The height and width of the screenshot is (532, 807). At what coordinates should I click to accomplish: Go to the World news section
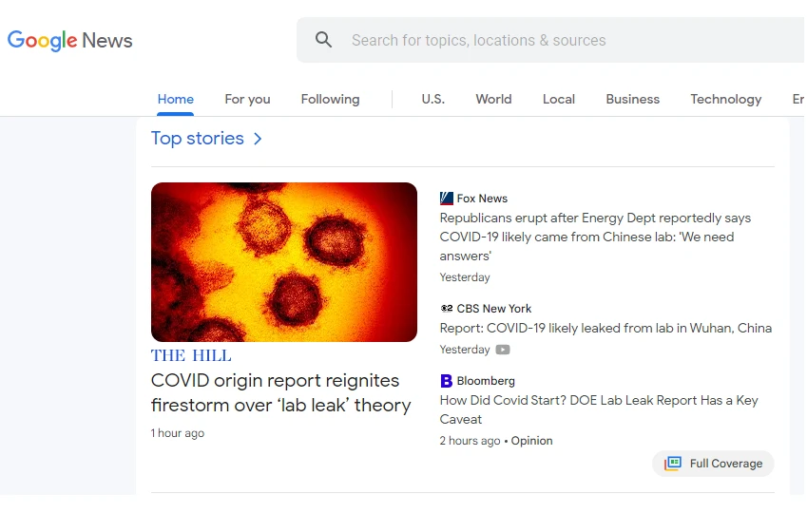(493, 99)
